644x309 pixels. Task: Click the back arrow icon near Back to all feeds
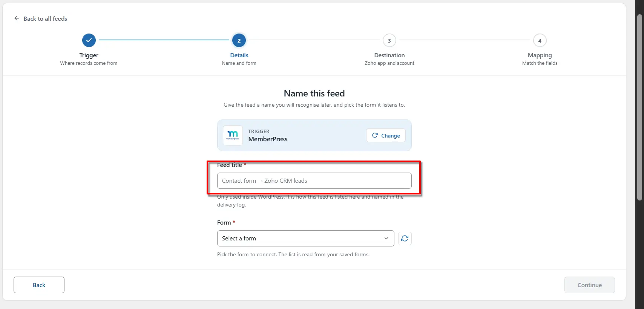coord(17,18)
